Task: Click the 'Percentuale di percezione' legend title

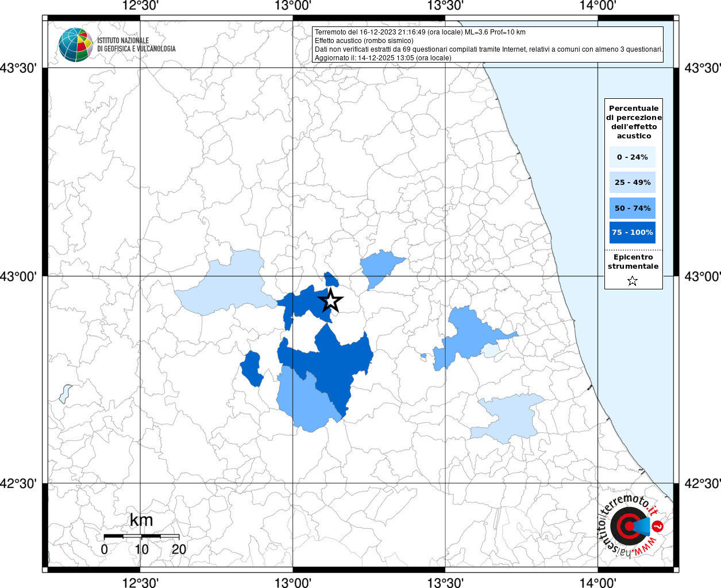Action: click(x=634, y=122)
